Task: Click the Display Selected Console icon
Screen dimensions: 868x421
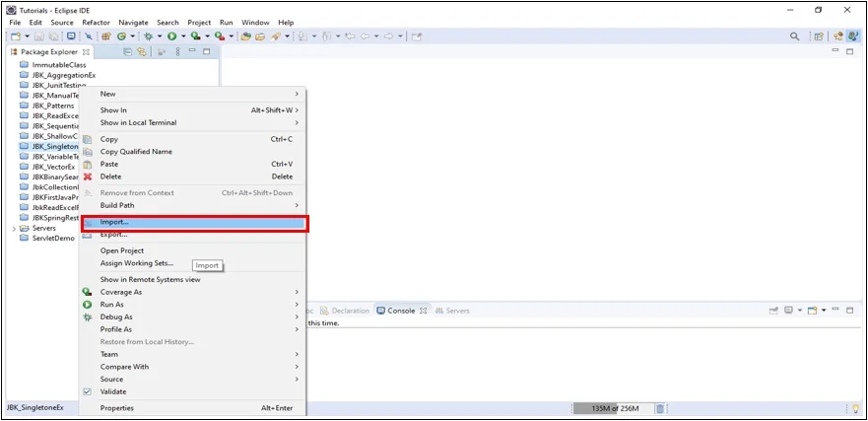Action: (x=789, y=311)
